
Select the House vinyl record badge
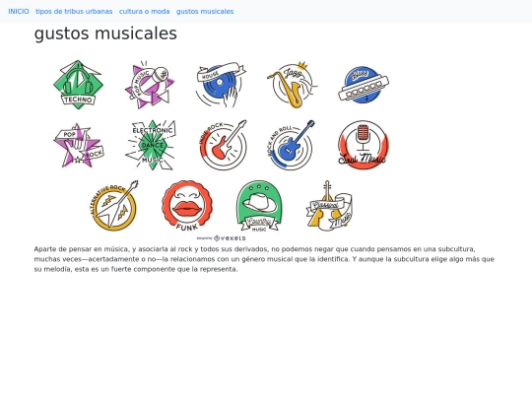coord(221,85)
